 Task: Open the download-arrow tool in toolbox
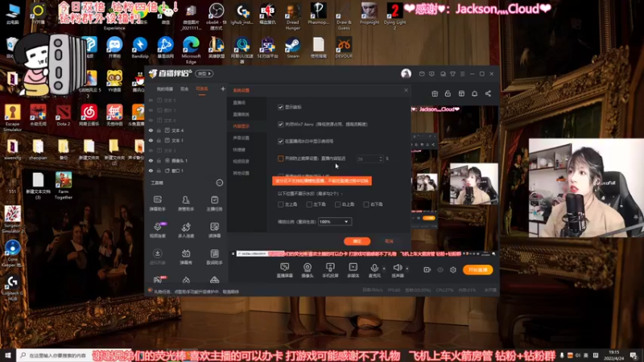point(157,257)
